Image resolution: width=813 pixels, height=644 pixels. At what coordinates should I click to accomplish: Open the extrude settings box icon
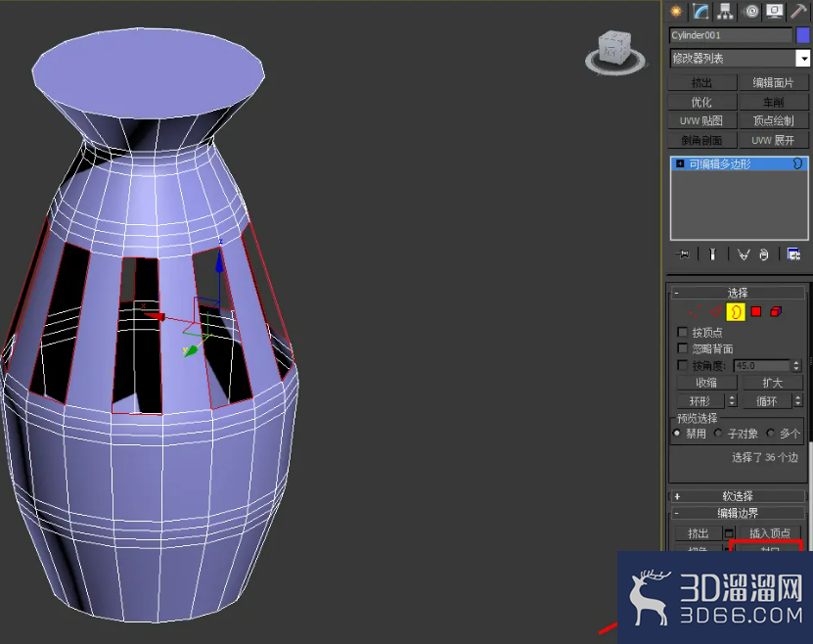(729, 533)
